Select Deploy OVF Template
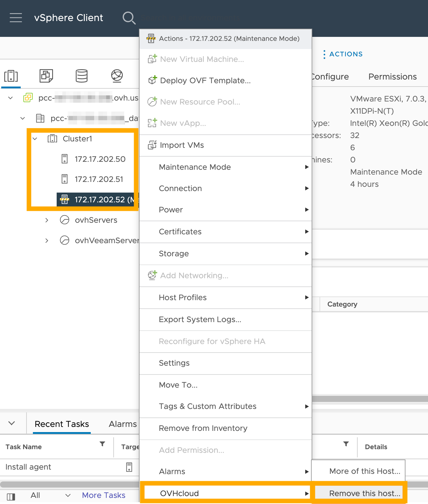 pos(225,80)
